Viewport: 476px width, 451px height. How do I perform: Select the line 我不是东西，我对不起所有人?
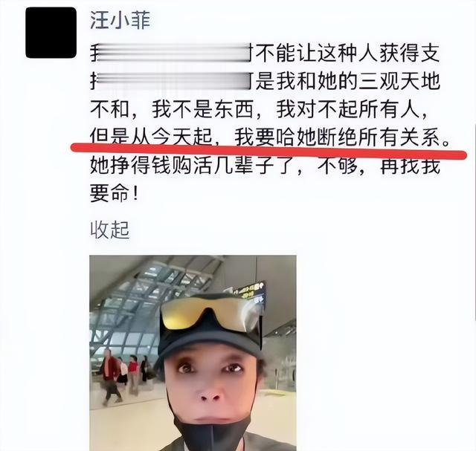click(x=260, y=109)
